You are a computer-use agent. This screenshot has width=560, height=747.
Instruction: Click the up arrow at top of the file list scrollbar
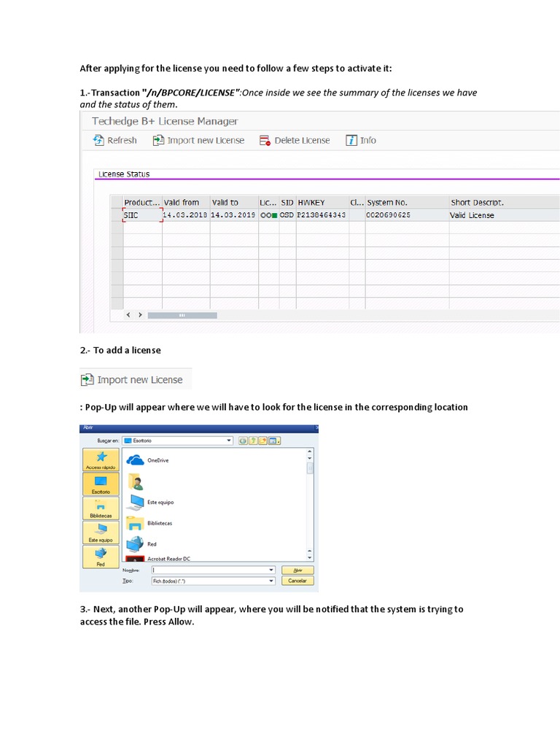[x=310, y=451]
